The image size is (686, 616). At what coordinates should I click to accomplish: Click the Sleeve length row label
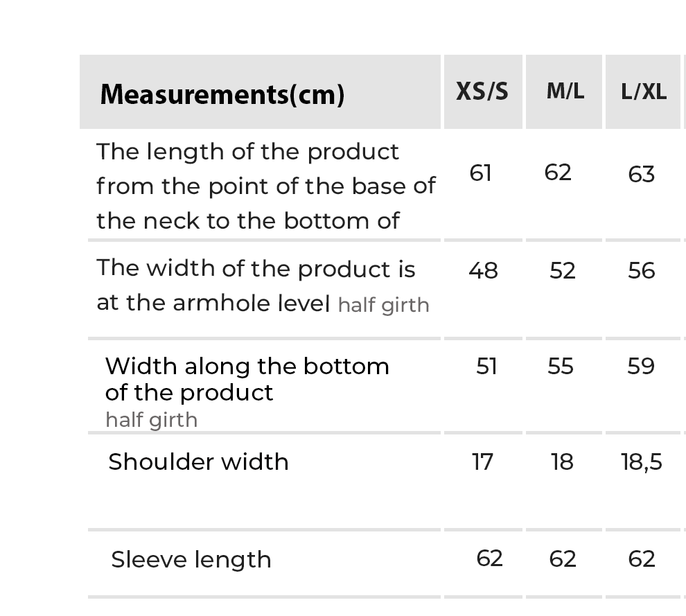coord(191,560)
